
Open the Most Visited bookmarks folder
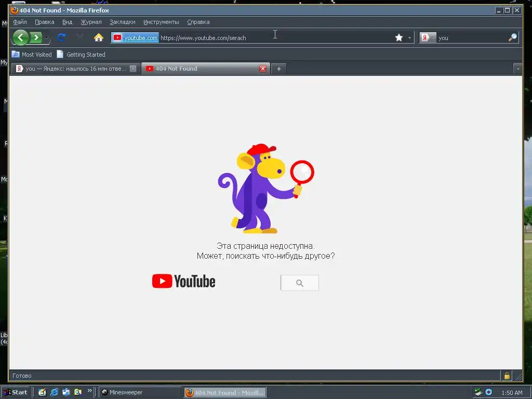(32, 54)
